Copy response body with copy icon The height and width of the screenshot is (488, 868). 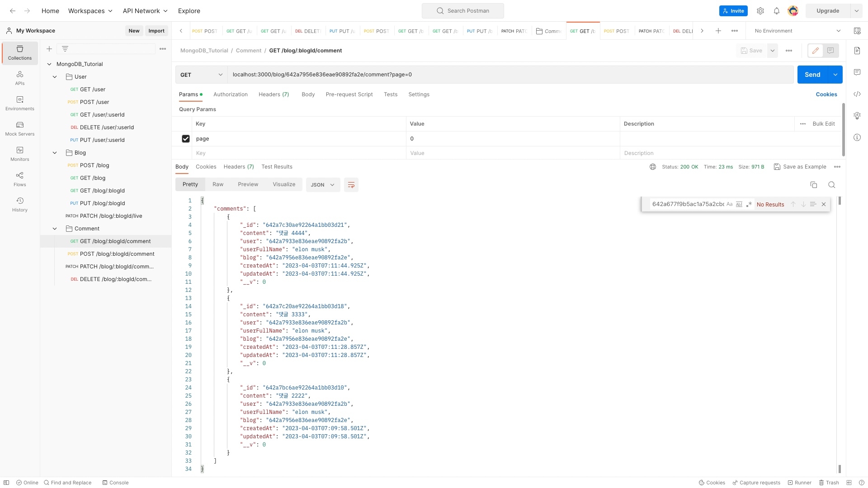coord(814,185)
